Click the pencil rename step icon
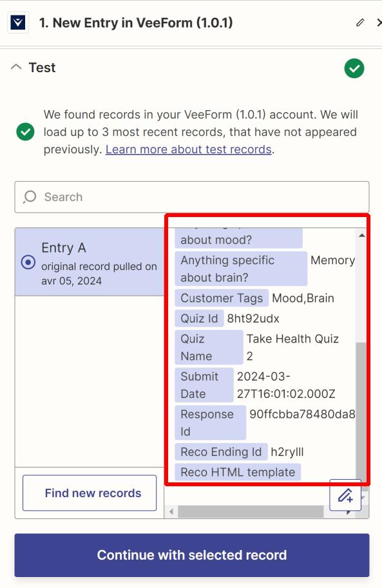The height and width of the screenshot is (588, 382). [360, 23]
